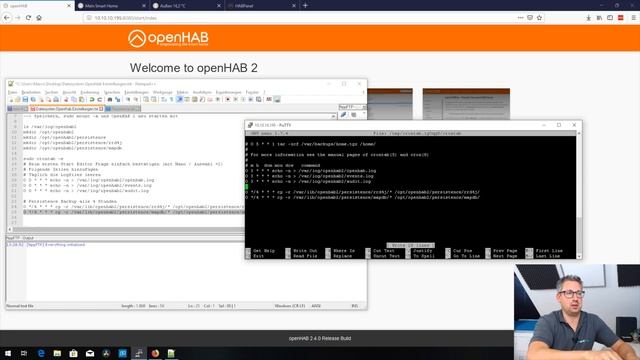Open Bearbeiten menu in Notepad++

[31, 92]
